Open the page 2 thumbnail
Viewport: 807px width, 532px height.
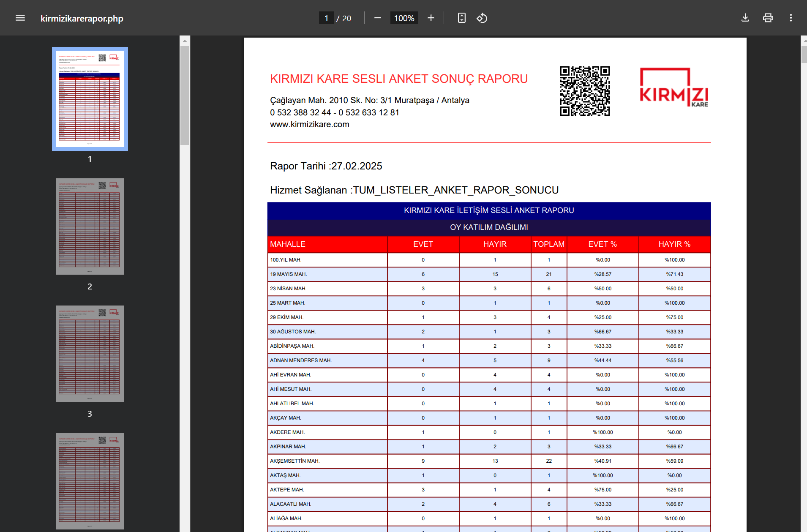point(90,226)
